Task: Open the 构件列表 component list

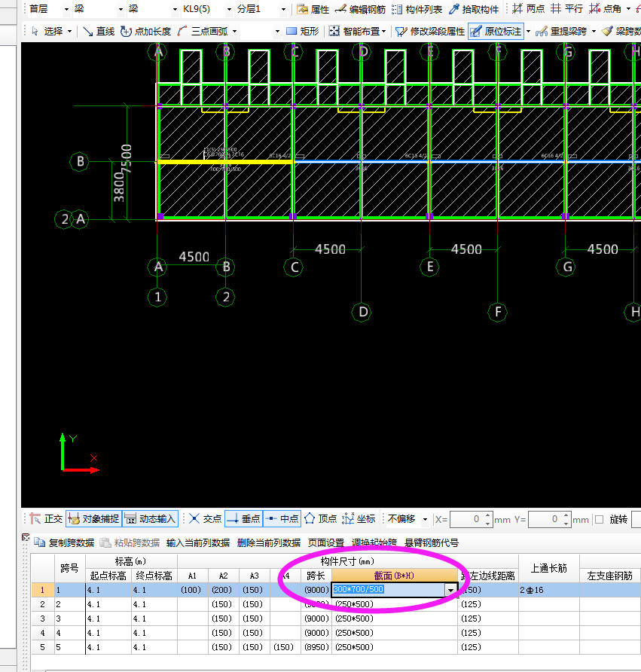Action: [417, 9]
